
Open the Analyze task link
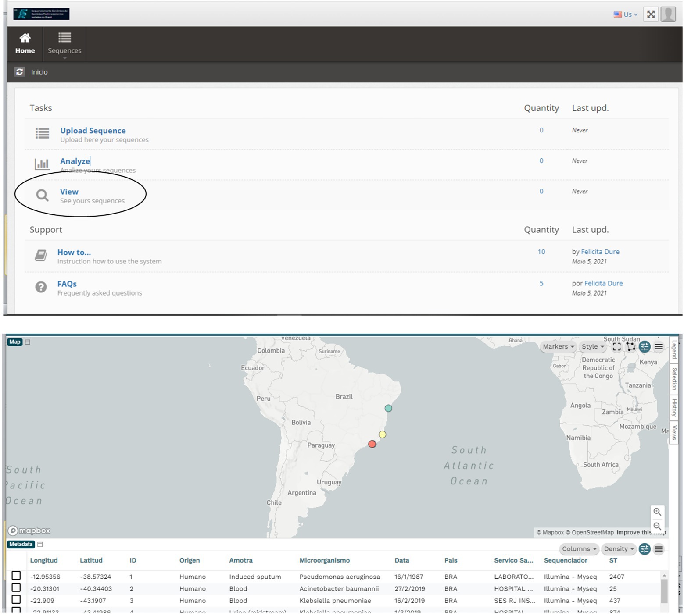75,161
